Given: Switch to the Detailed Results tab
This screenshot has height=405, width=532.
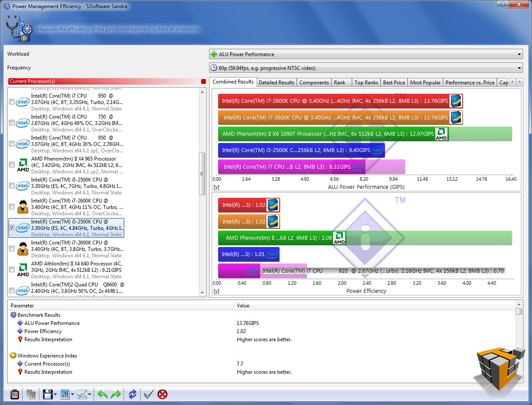Looking at the screenshot, I should pyautogui.click(x=276, y=83).
